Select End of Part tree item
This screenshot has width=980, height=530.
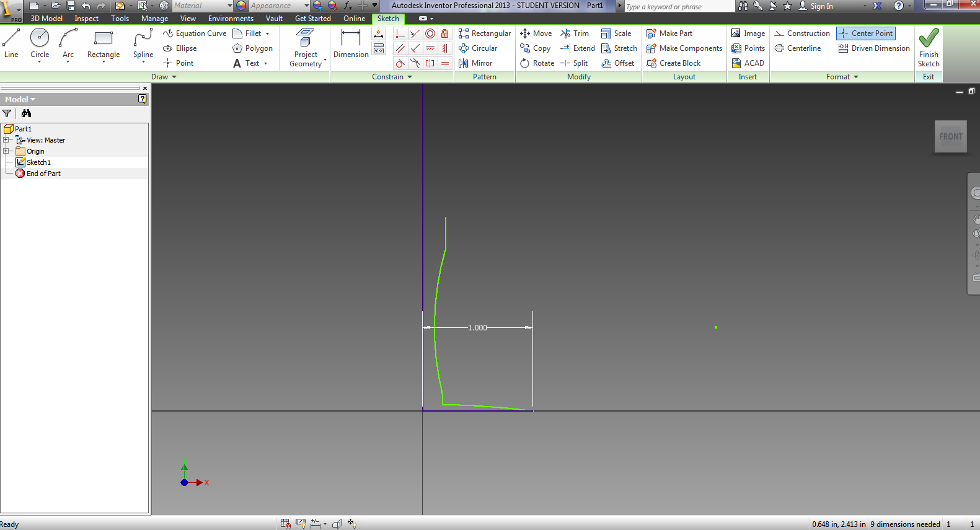[43, 174]
